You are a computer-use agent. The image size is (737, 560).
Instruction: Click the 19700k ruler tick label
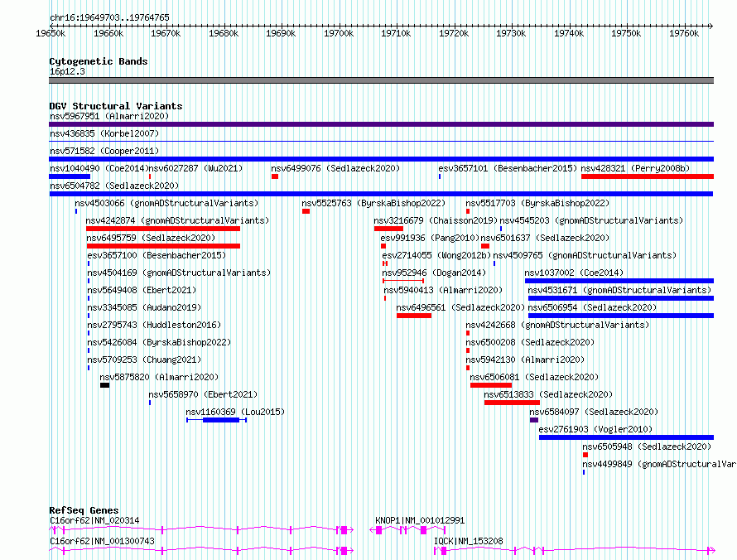[339, 33]
